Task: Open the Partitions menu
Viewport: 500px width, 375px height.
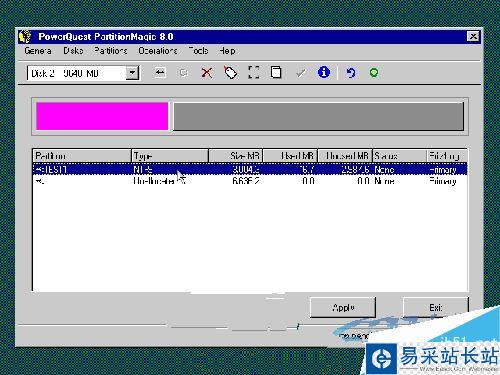Action: pyautogui.click(x=111, y=51)
